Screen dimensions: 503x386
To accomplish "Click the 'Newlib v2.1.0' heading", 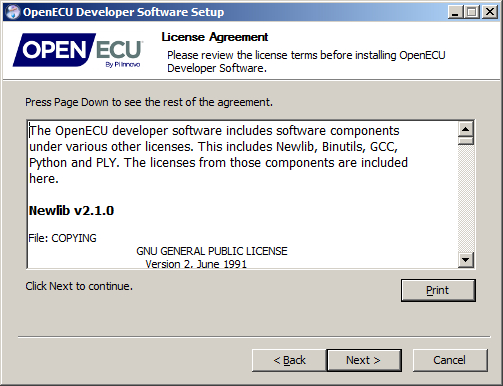I will pos(71,211).
